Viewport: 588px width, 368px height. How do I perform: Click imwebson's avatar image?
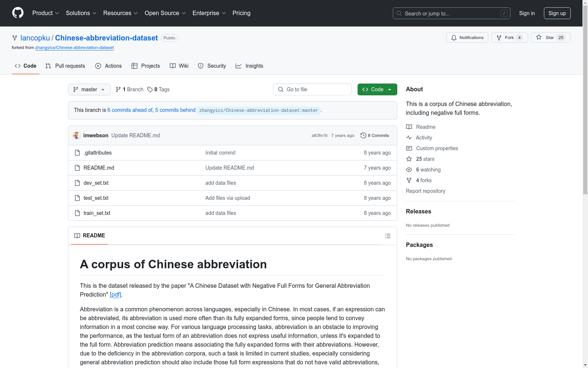pos(77,135)
